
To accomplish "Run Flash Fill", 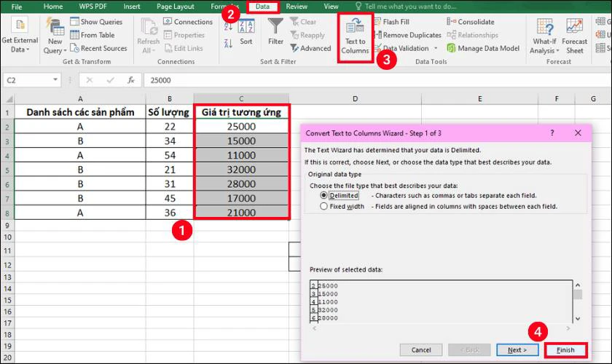I will (392, 22).
